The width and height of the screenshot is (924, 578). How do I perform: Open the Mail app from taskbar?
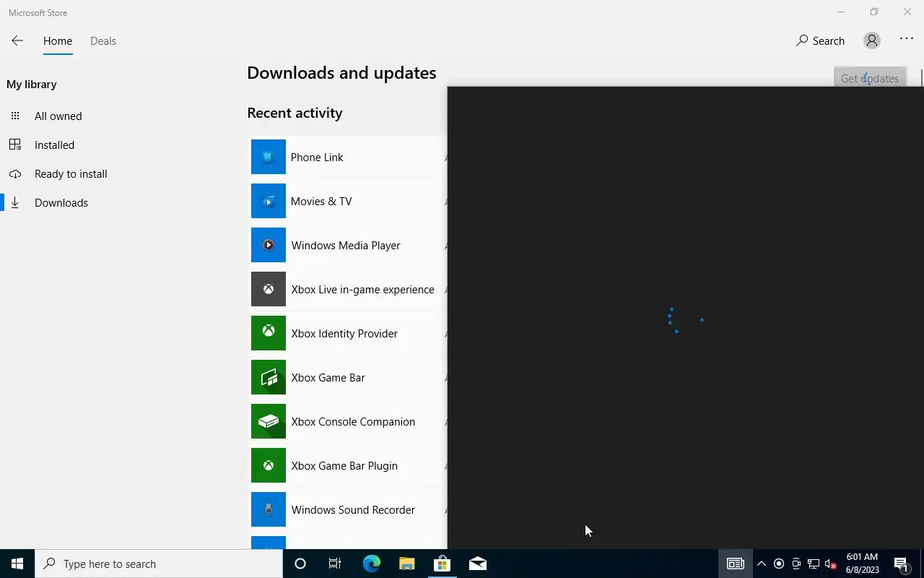coord(477,564)
